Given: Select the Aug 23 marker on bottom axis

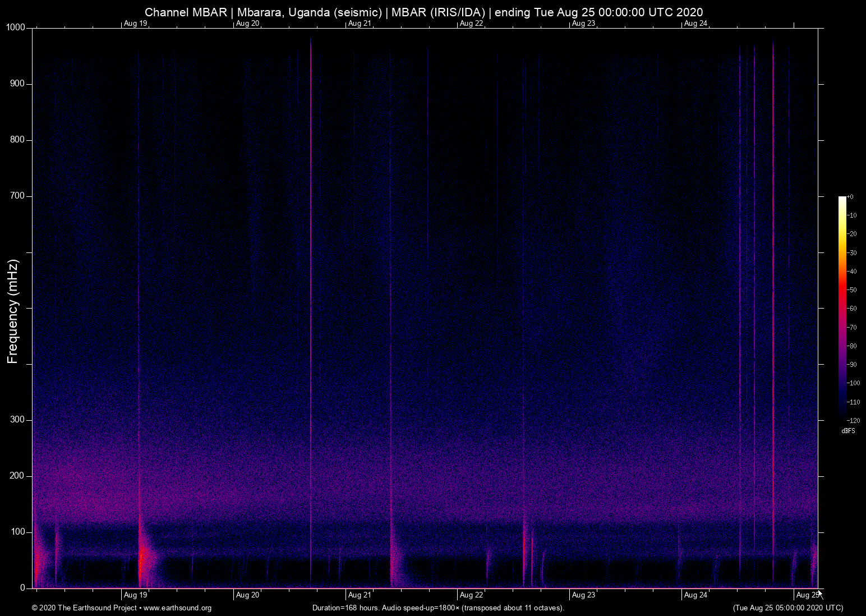Looking at the screenshot, I should coord(583,595).
